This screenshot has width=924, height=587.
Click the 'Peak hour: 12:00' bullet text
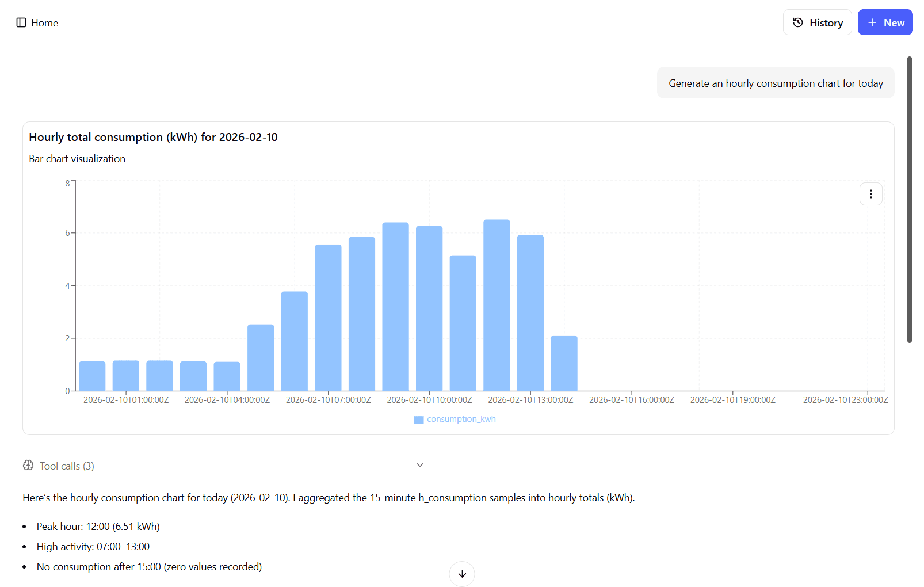(x=98, y=527)
